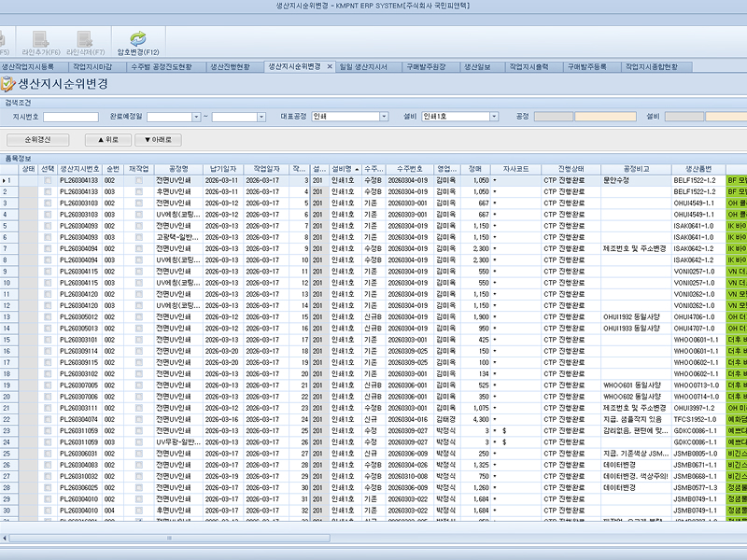The height and width of the screenshot is (560, 747).
Task: Click the 생산지시순위변경 page title icon
Action: 8,84
